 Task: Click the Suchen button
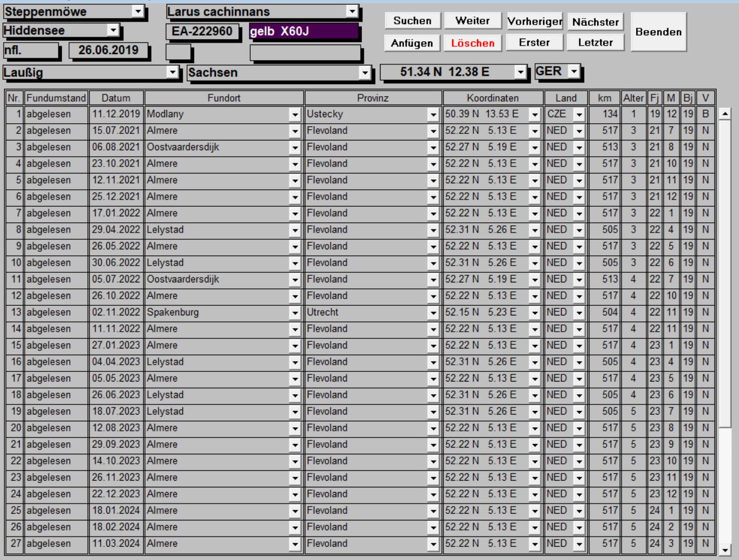[x=412, y=21]
